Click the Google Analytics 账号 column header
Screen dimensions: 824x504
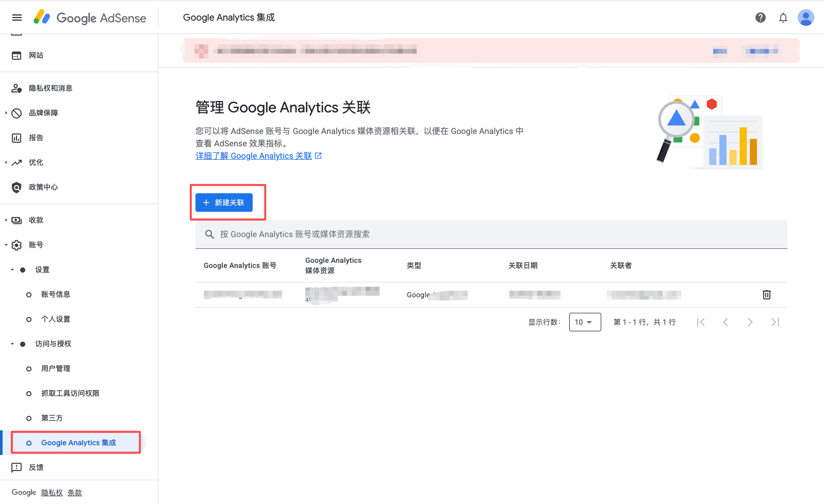tap(240, 265)
